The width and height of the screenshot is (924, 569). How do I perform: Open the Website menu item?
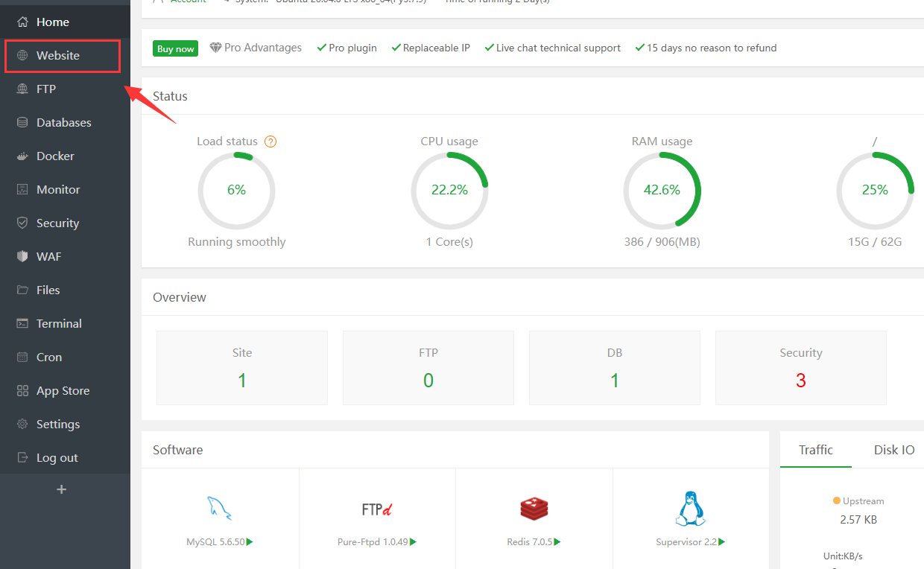point(58,56)
